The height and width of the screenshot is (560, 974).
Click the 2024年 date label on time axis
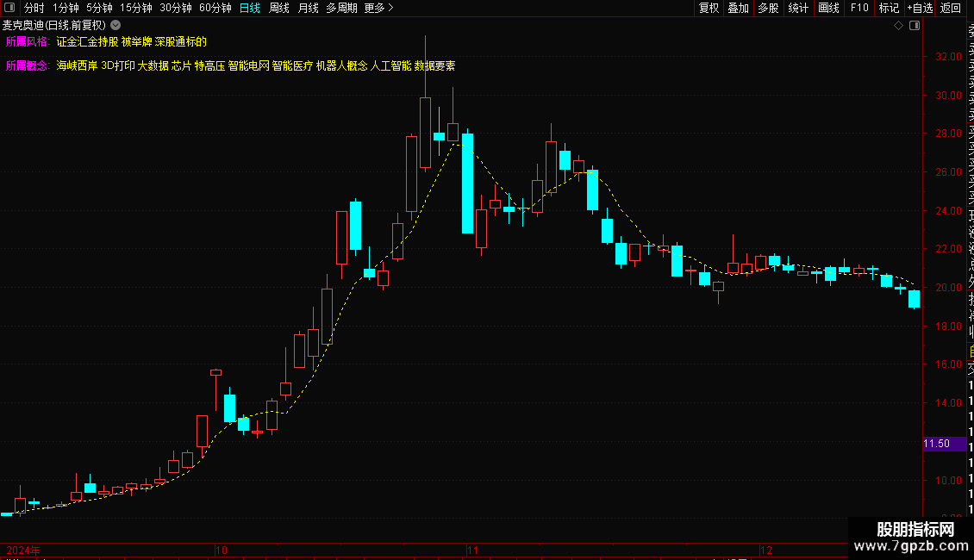click(x=23, y=550)
